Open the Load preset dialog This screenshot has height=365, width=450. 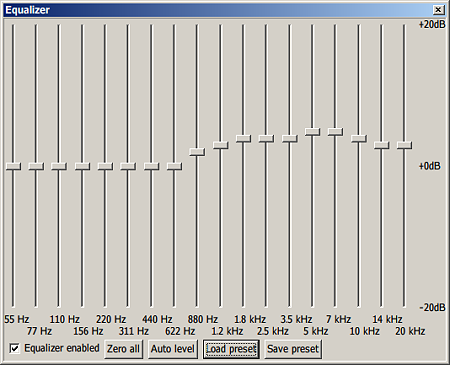pyautogui.click(x=231, y=349)
